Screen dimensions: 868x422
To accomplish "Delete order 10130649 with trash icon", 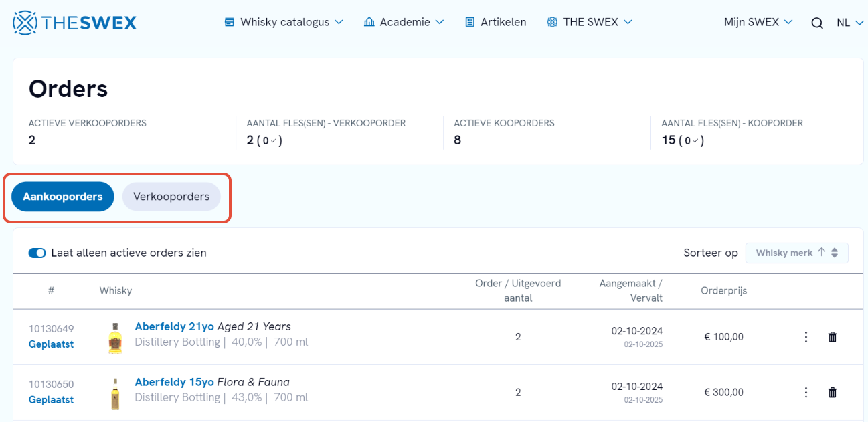I will point(833,337).
